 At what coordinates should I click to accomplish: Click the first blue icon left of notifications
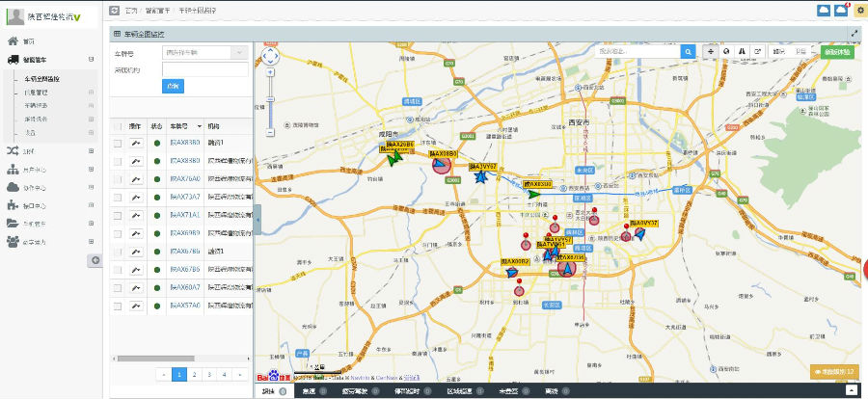click(824, 10)
